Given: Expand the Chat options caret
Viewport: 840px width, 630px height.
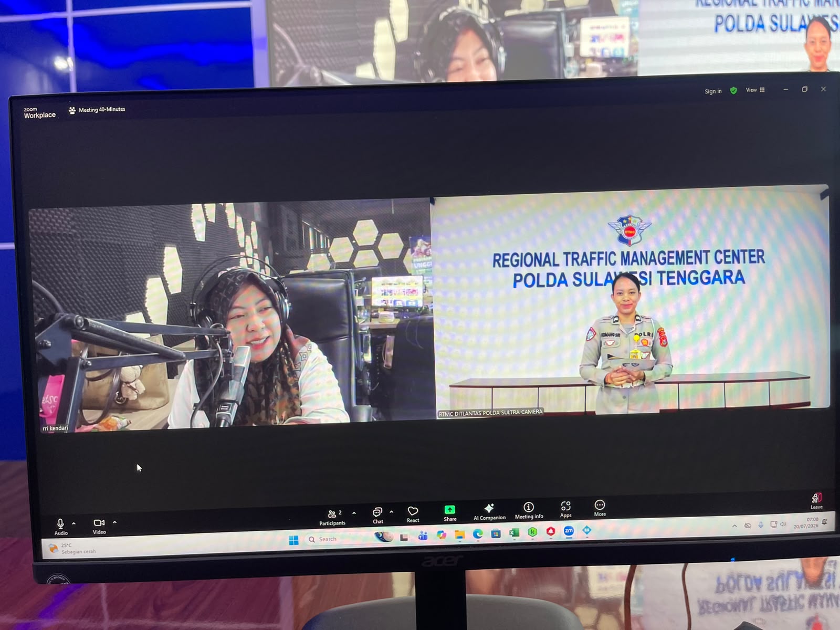Looking at the screenshot, I should coord(392,512).
